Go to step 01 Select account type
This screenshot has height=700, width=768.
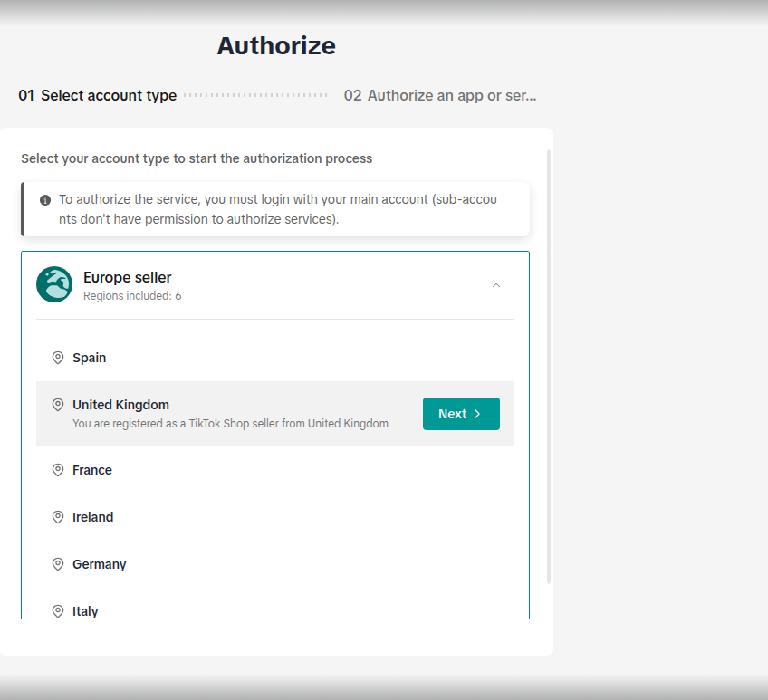98,95
